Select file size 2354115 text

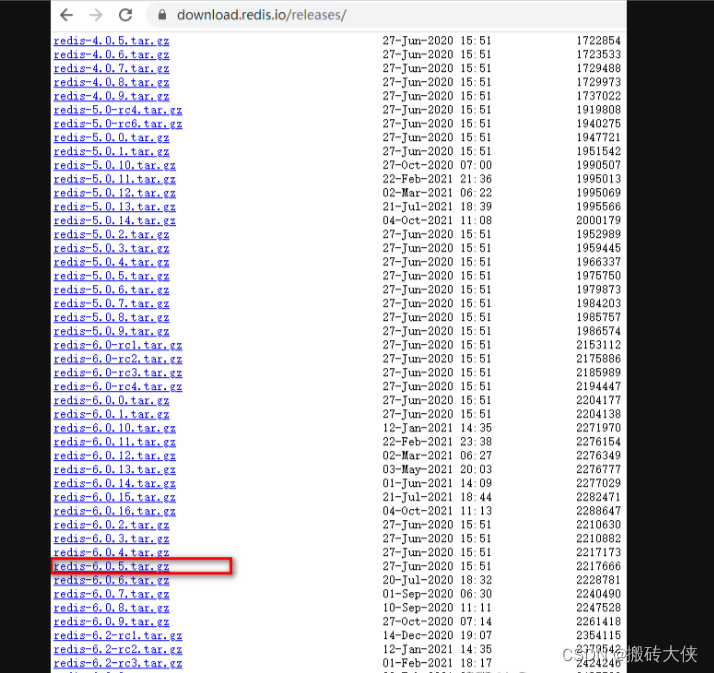[x=598, y=636]
